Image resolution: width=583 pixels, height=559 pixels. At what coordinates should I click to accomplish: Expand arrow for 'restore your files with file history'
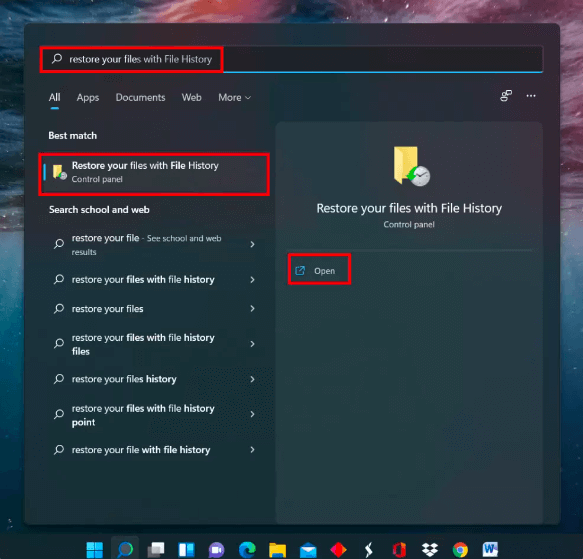point(252,280)
